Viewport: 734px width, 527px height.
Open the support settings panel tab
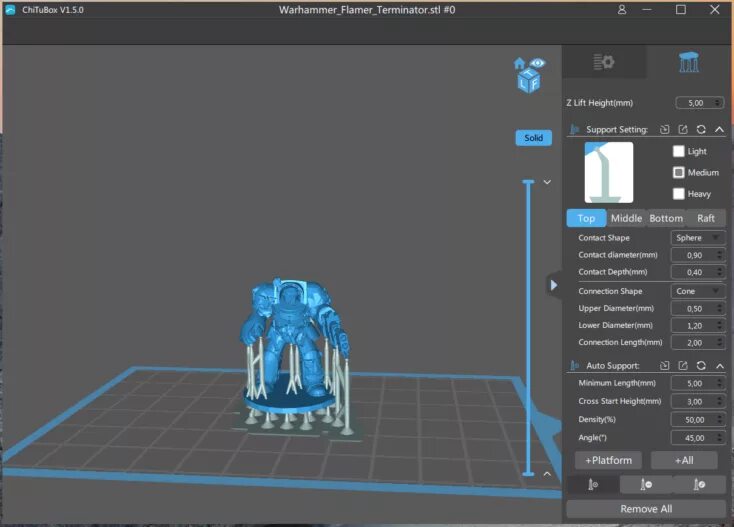(x=689, y=62)
